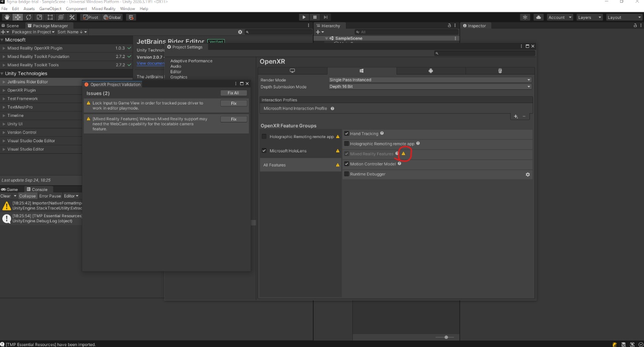
Task: Open custom editor tools icon
Action: pos(72,17)
